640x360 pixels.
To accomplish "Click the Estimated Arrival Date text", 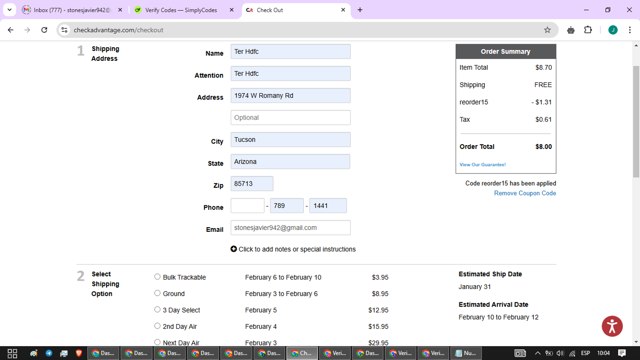I will coord(493,304).
